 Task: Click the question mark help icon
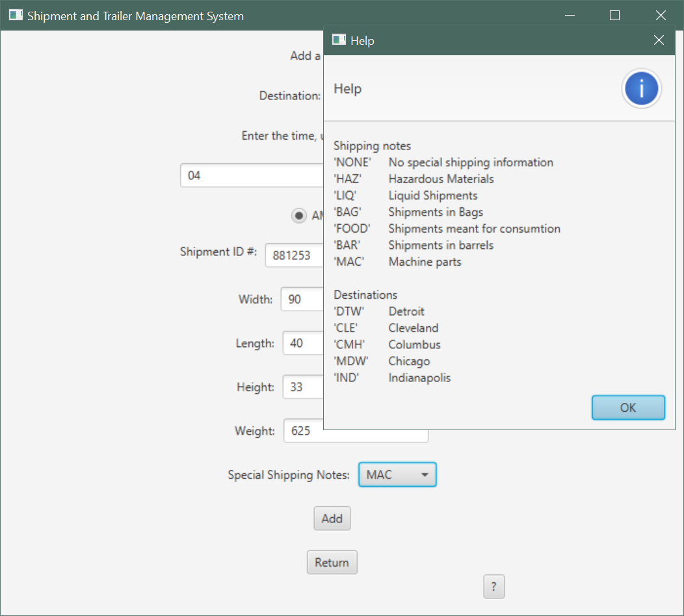[x=493, y=586]
